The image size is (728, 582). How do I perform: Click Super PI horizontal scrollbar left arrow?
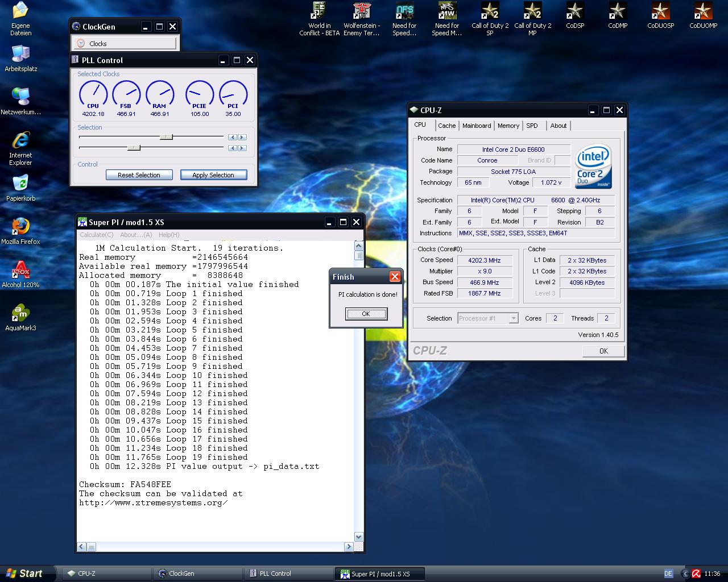(x=81, y=547)
